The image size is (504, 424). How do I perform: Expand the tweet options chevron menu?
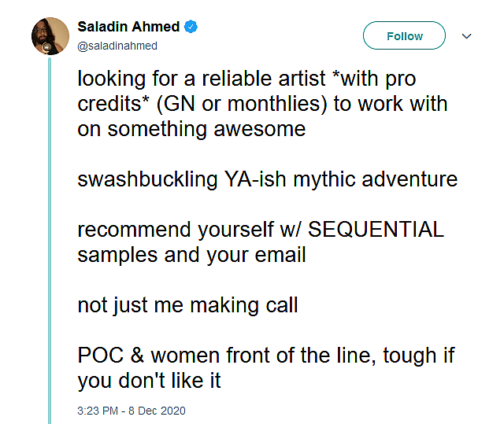point(466,36)
